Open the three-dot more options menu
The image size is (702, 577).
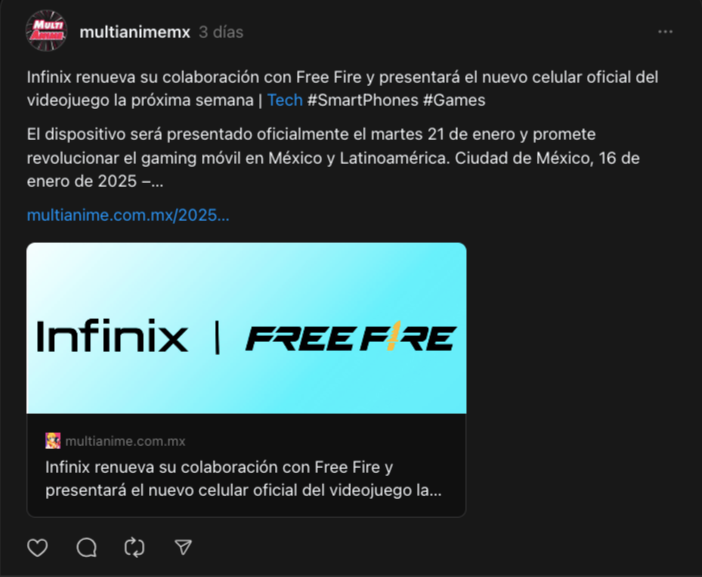(x=665, y=32)
